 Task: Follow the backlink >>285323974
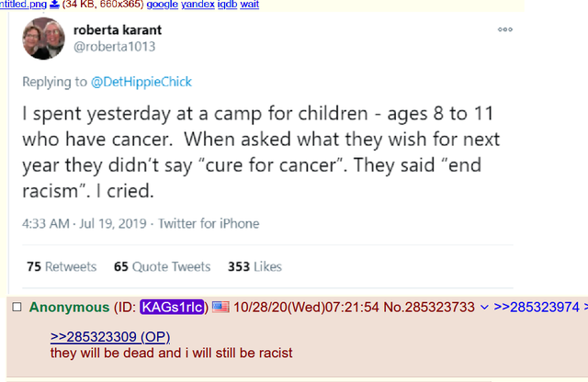537,306
